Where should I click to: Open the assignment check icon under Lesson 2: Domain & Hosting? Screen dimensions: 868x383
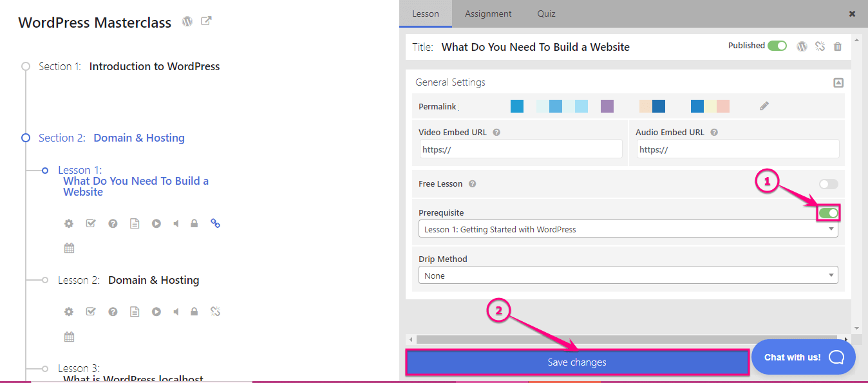91,312
